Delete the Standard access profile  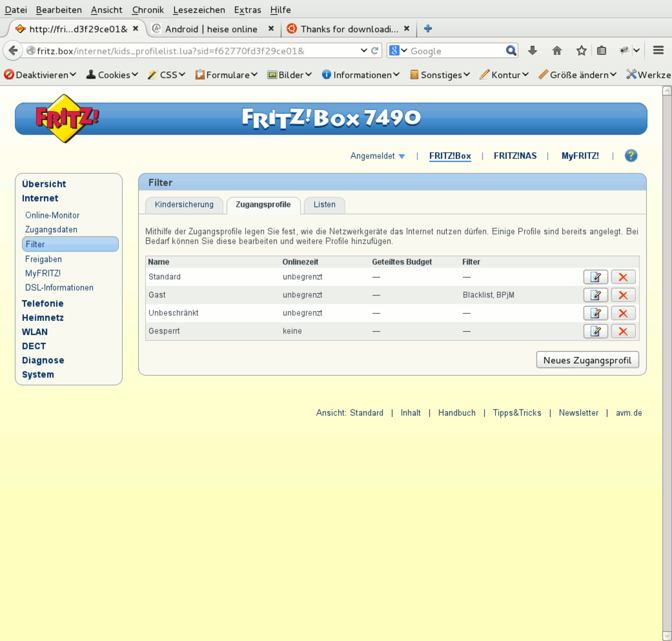pyautogui.click(x=623, y=277)
